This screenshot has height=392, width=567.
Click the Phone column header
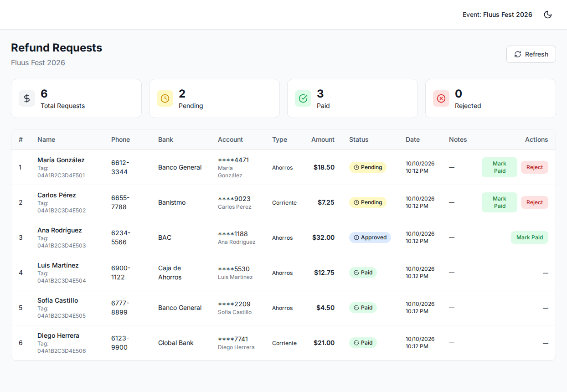(x=121, y=139)
